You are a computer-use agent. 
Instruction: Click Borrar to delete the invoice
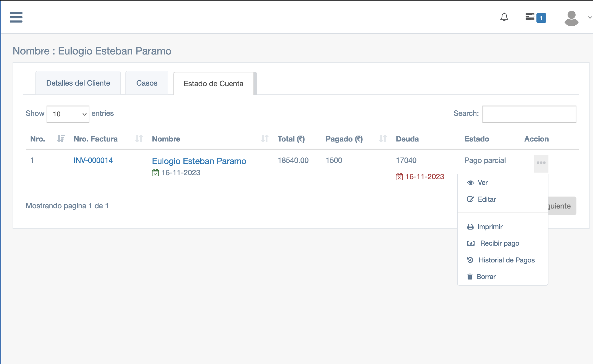point(486,277)
